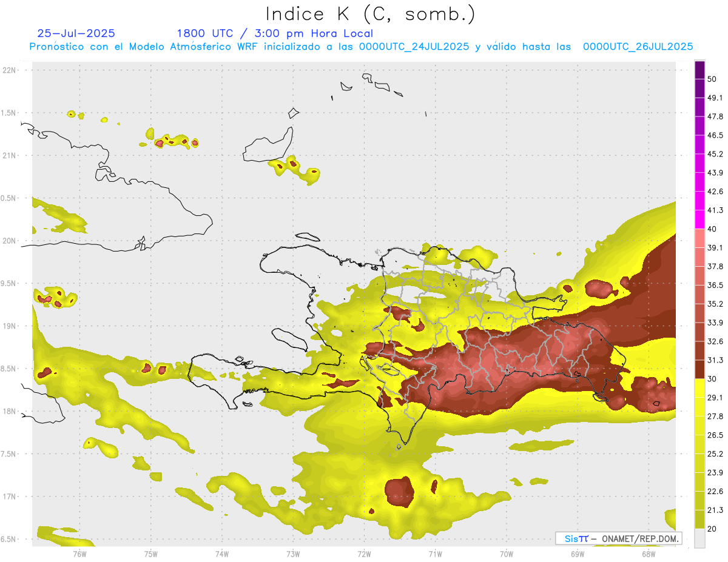This screenshot has height=562, width=728.
Task: Click '1800 UTC / 3:00 pm Hora Local' text
Action: point(275,33)
